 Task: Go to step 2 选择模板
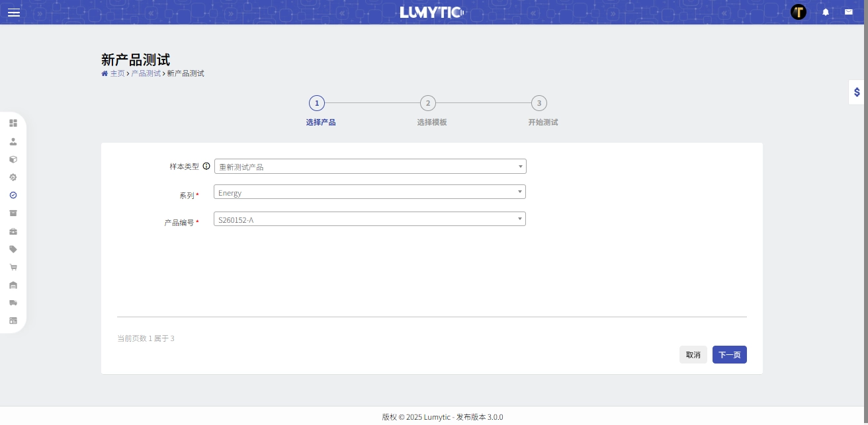pos(428,103)
